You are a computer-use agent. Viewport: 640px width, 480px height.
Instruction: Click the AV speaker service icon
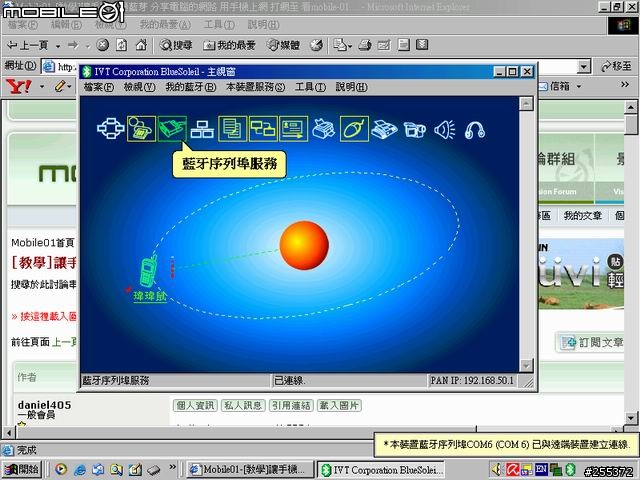click(445, 130)
